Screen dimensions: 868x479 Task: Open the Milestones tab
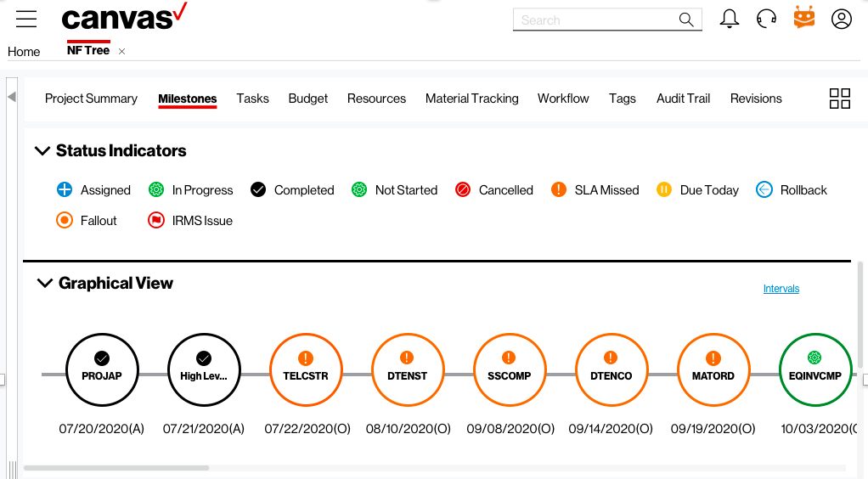coord(187,99)
